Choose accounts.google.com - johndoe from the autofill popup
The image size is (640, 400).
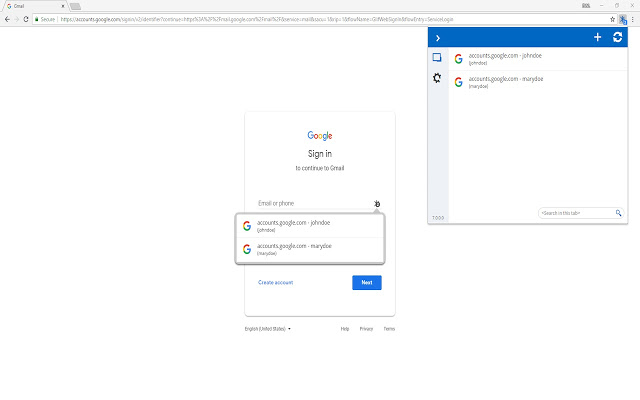(x=310, y=226)
